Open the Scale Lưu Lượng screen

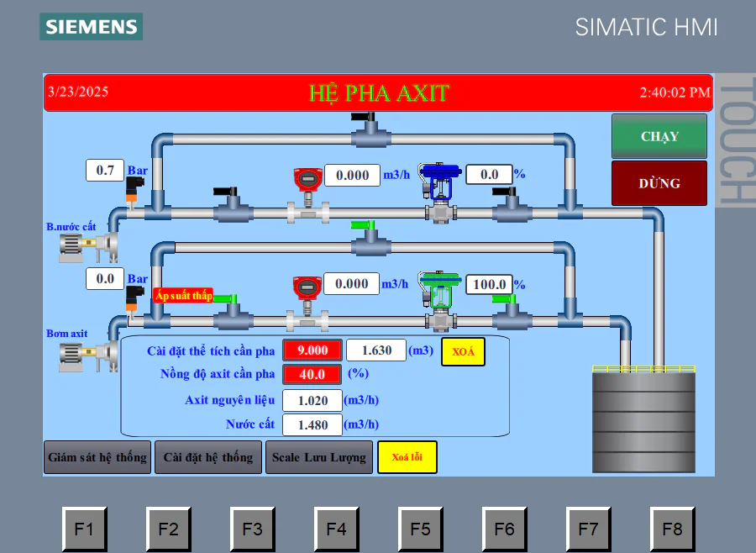click(x=319, y=457)
